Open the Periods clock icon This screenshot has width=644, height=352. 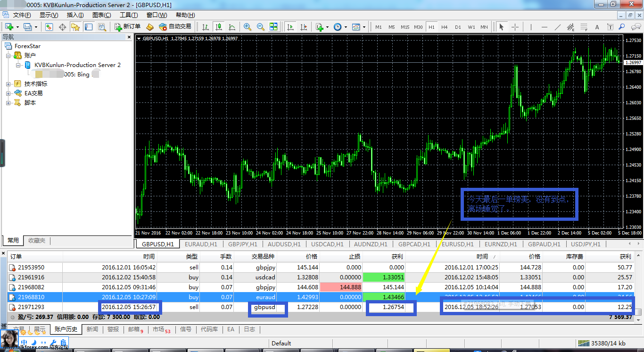click(x=338, y=27)
